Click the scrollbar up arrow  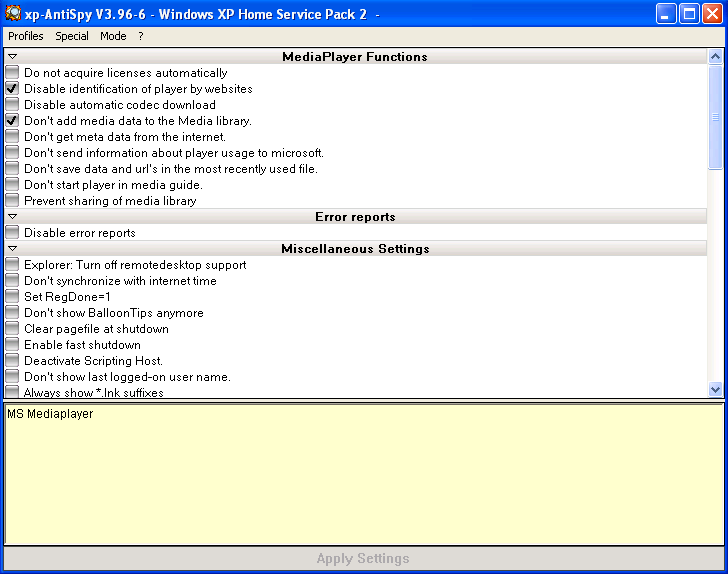pyautogui.click(x=715, y=57)
